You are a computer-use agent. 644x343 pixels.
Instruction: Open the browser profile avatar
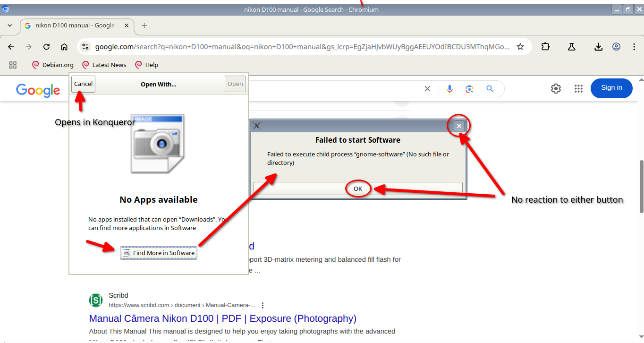(x=616, y=47)
